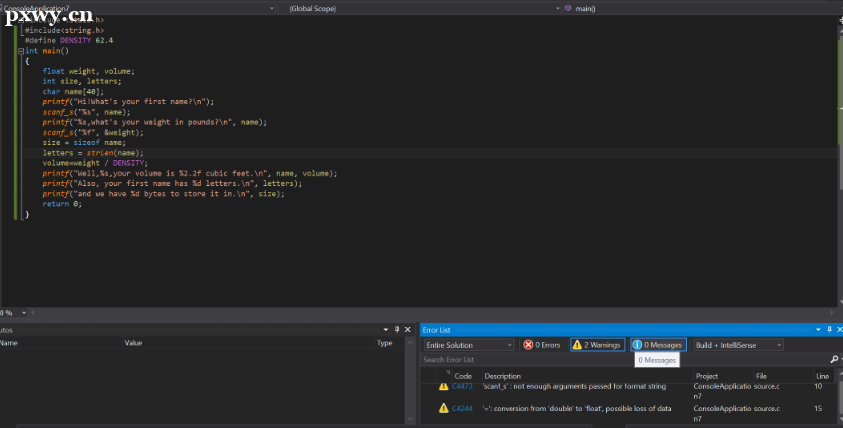The width and height of the screenshot is (843, 428).
Task: Click the search magnifier icon in Error List
Action: pos(833,359)
